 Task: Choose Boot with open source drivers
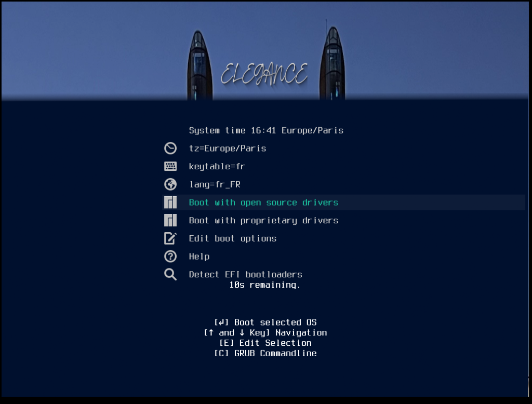(263, 203)
